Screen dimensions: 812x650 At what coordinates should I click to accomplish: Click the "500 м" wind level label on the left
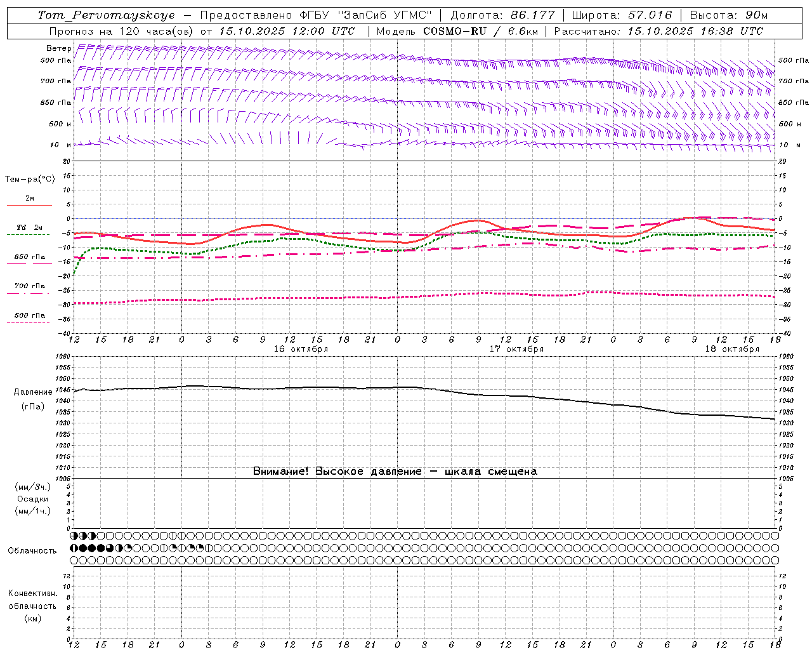point(60,124)
